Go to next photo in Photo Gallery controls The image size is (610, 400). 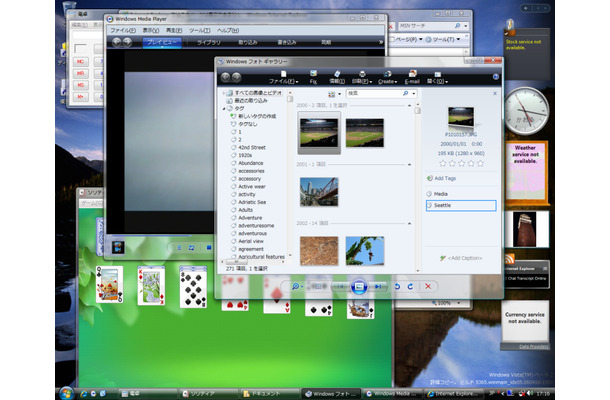click(x=377, y=287)
